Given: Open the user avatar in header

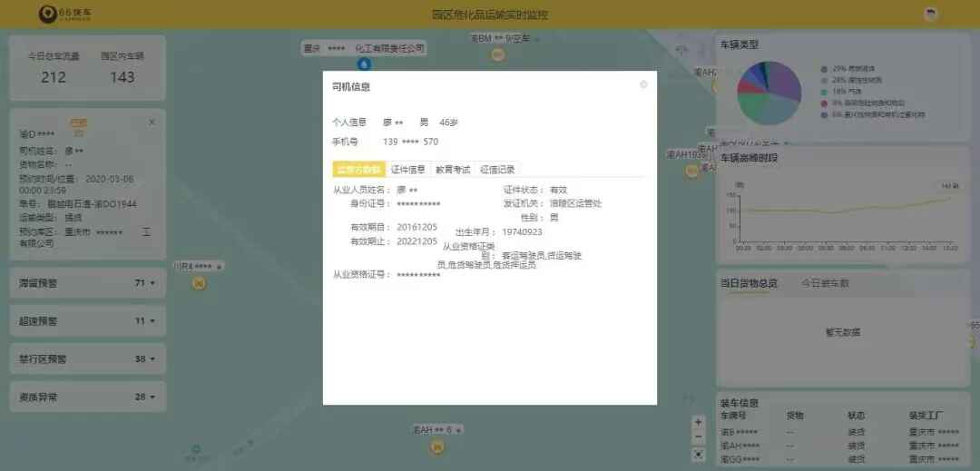Looking at the screenshot, I should point(930,15).
